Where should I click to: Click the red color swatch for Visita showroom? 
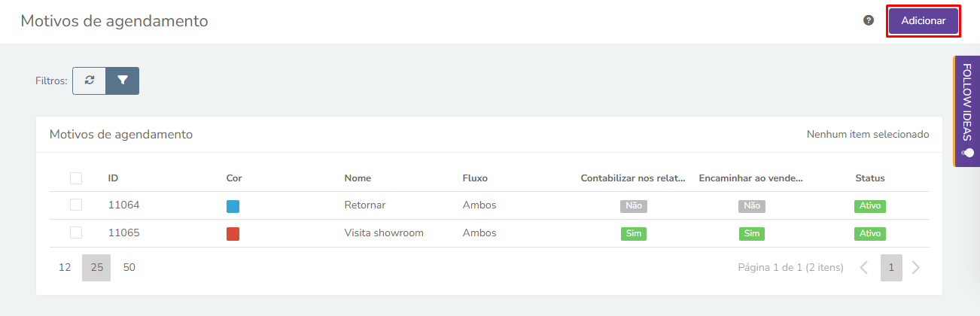coord(233,234)
